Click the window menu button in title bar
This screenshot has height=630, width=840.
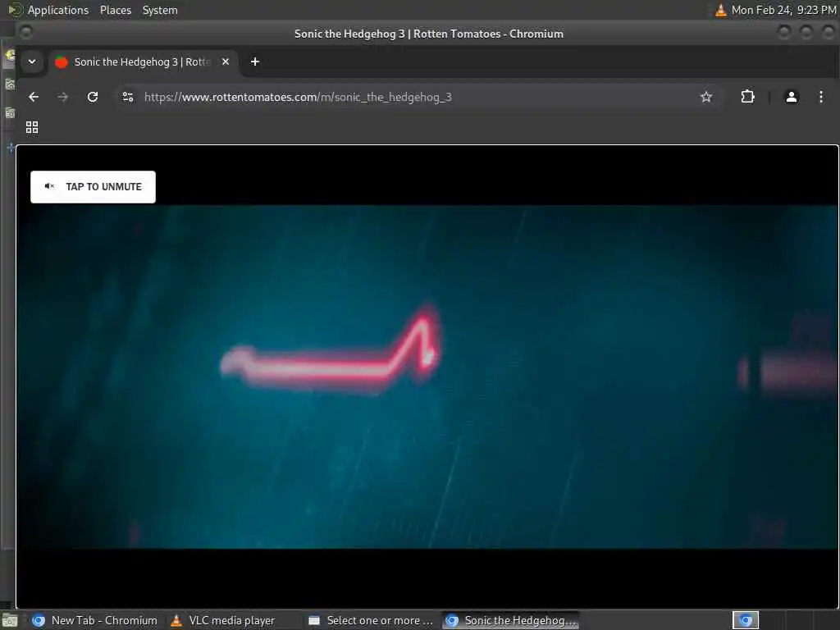(25, 33)
